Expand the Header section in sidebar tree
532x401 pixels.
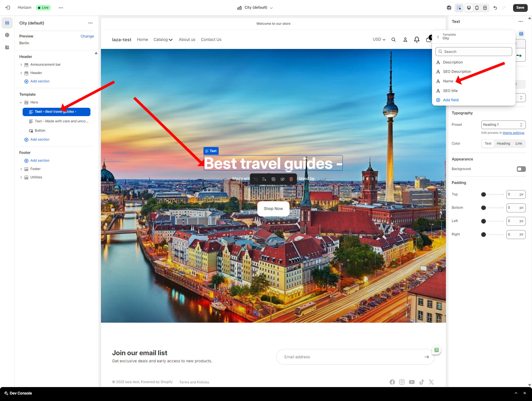pyautogui.click(x=21, y=73)
